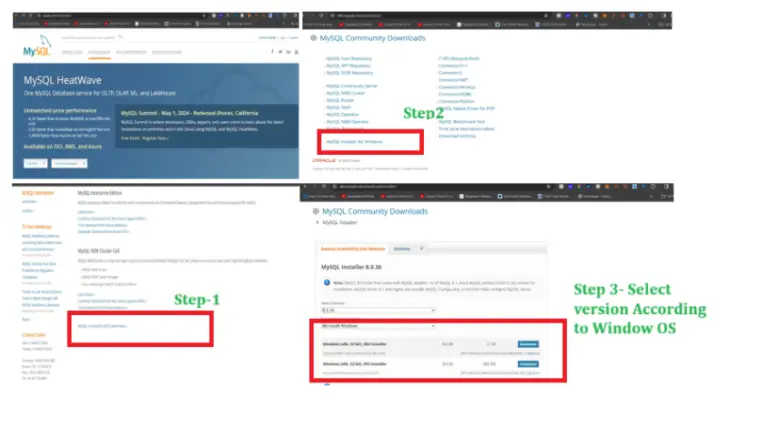This screenshot has width=768, height=428.
Task: Click the 'MySQL Community (GPL) Downloads' link
Action: click(102, 326)
